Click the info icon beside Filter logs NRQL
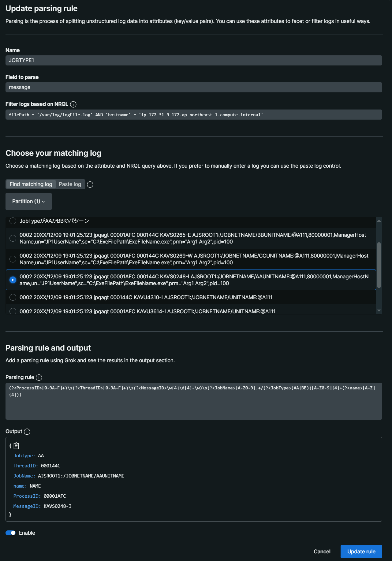 pos(73,104)
